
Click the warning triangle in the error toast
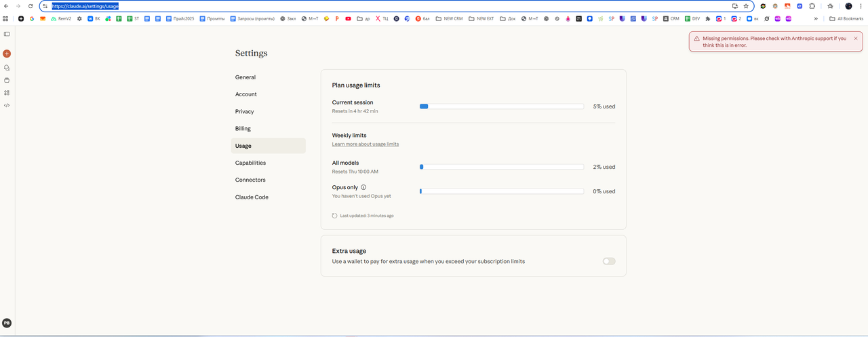point(696,39)
